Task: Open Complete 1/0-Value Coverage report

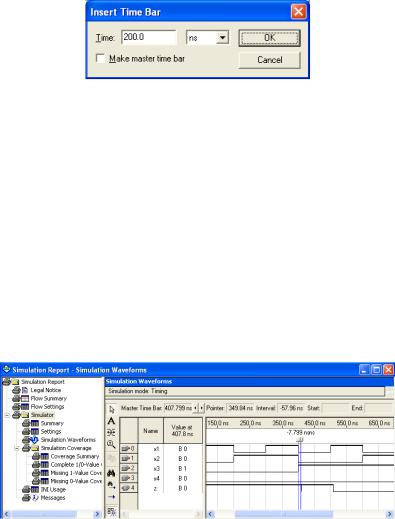Action: [x=76, y=465]
